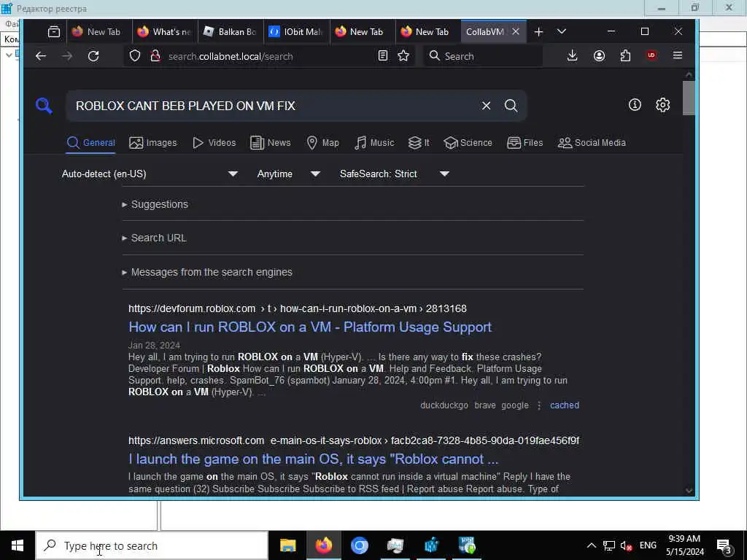Open the cached link for devforum result
Image resolution: width=747 pixels, height=560 pixels.
coord(565,405)
